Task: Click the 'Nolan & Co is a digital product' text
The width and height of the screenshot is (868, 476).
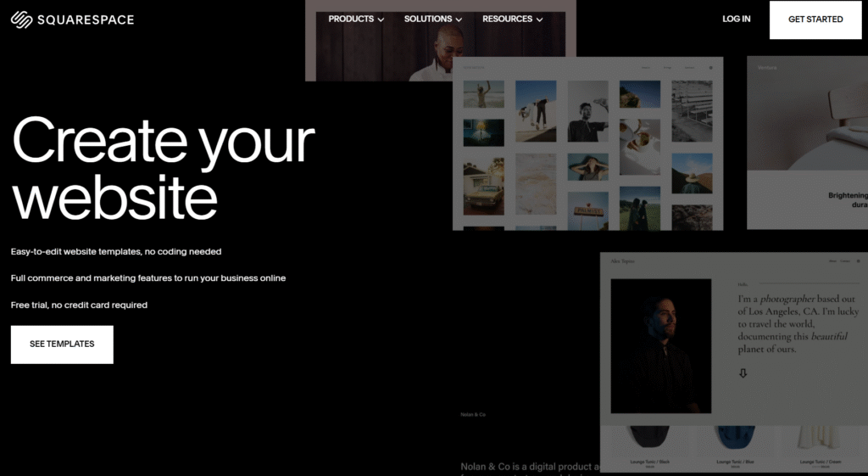Action: click(x=530, y=467)
